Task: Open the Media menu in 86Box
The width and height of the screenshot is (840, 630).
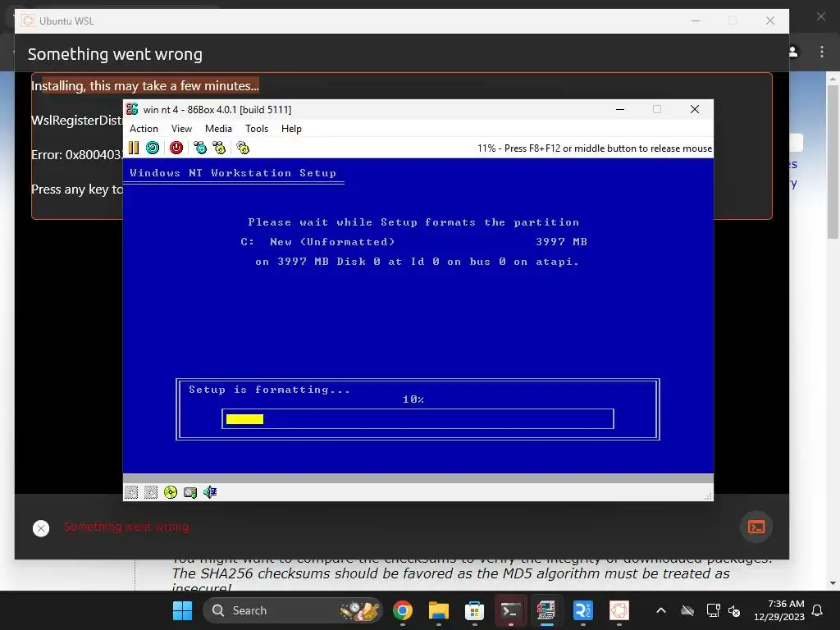Action: (x=218, y=129)
